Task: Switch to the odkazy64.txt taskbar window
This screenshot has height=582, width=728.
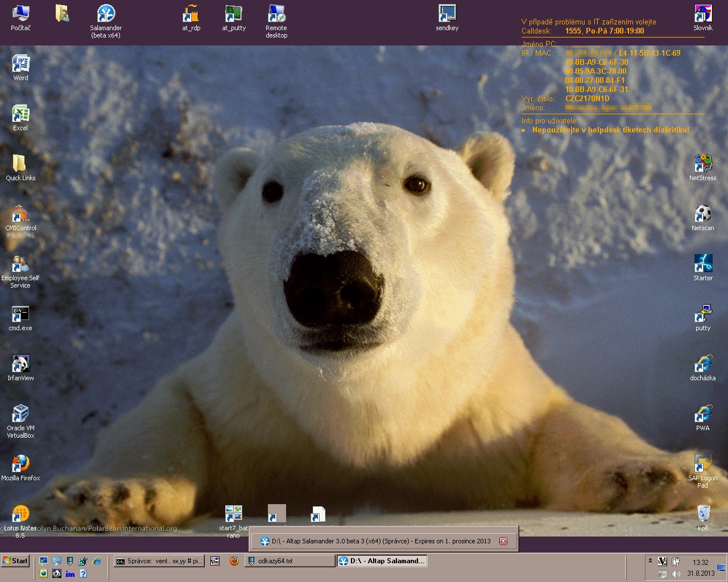Action: pyautogui.click(x=289, y=561)
